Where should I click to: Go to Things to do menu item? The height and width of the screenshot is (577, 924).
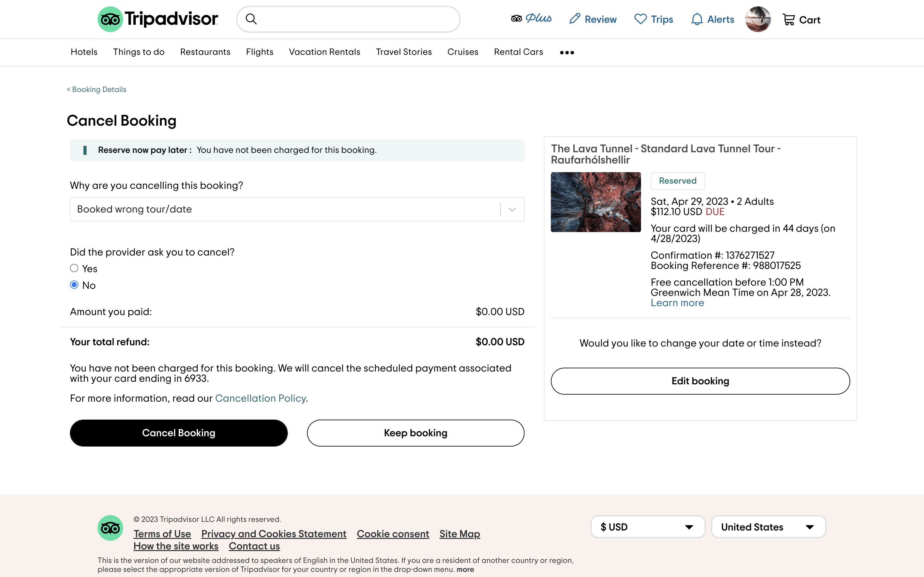pyautogui.click(x=139, y=52)
